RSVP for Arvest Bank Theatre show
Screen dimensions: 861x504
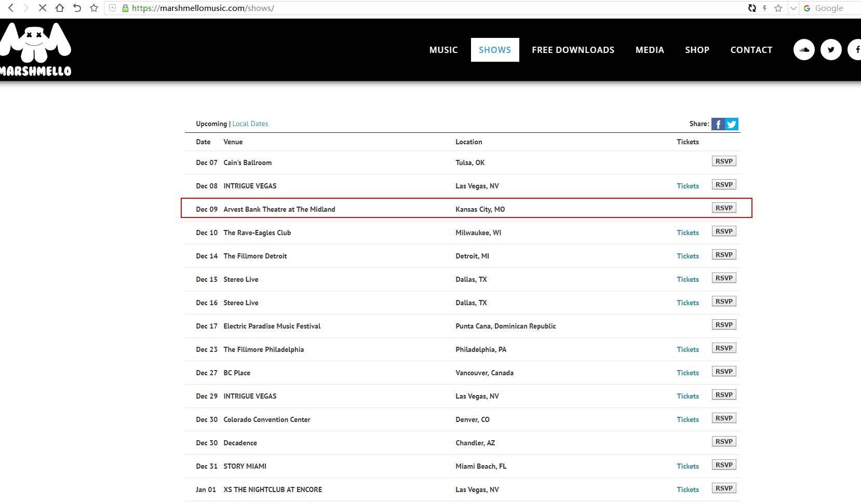(724, 208)
